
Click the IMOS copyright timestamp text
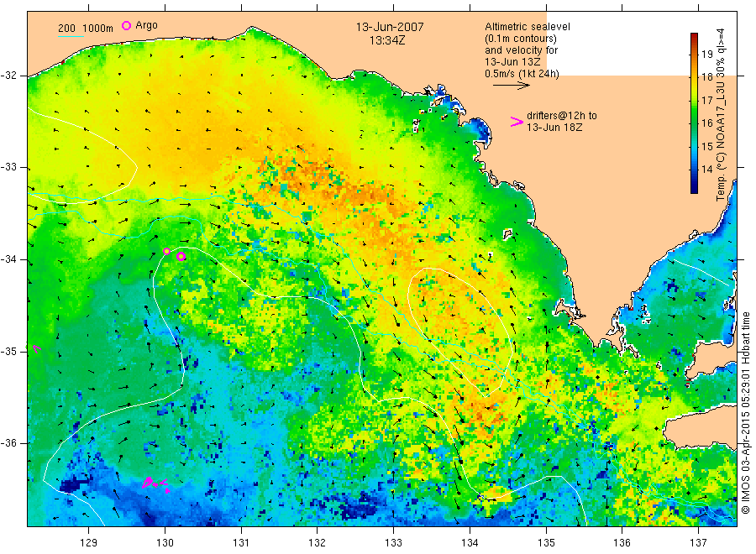(745, 412)
